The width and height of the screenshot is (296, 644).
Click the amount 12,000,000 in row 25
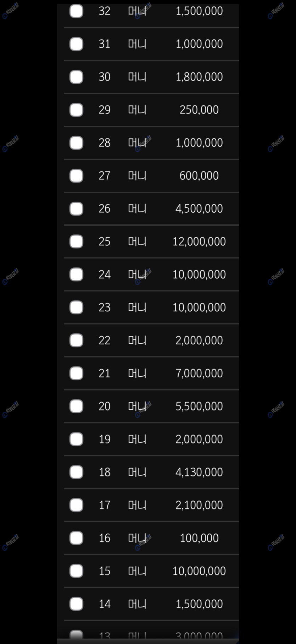199,242
